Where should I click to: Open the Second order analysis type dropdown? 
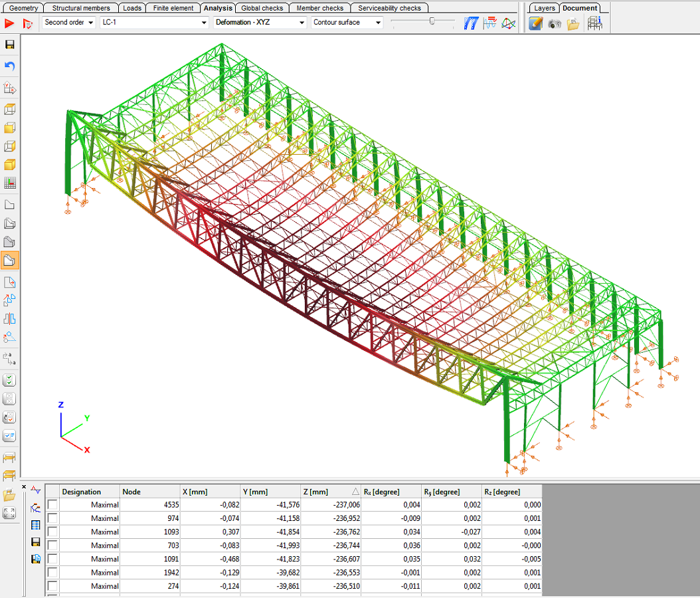(69, 23)
